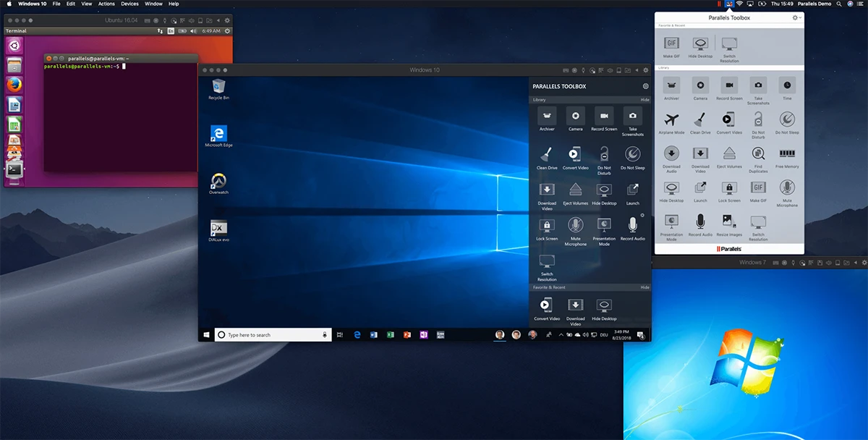Open the Free Memory tool

[x=787, y=155]
